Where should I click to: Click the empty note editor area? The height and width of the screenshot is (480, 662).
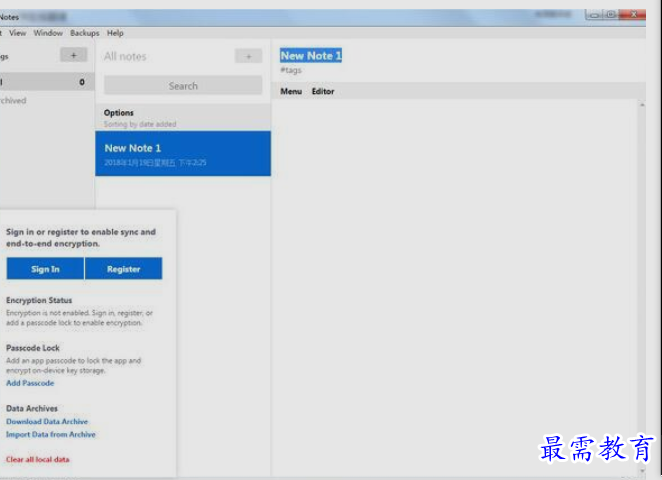[454, 287]
